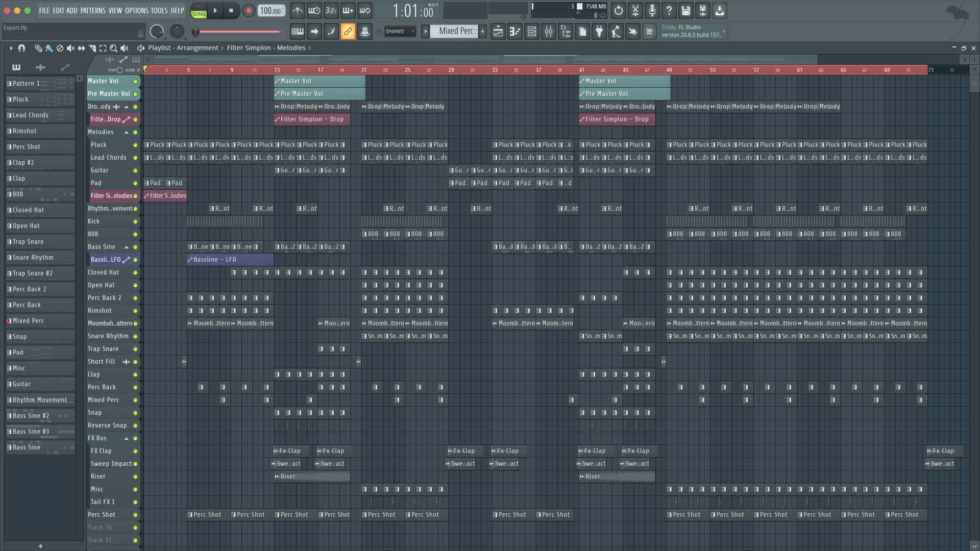Enable wait for input before recording
Image resolution: width=980 pixels, height=551 pixels.
pyautogui.click(x=314, y=10)
